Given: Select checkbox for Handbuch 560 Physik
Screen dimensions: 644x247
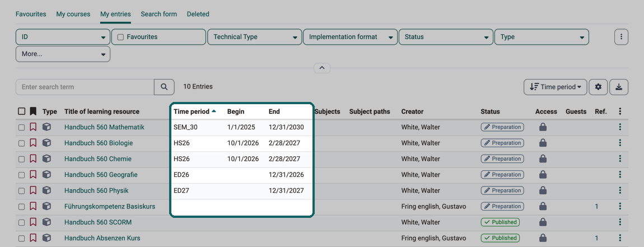Looking at the screenshot, I should click(x=22, y=190).
